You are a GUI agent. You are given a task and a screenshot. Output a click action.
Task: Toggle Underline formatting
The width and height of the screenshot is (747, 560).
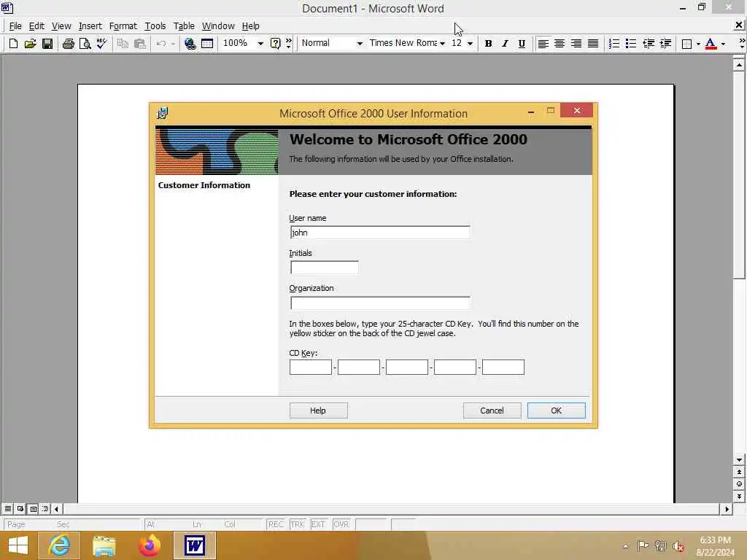pyautogui.click(x=522, y=44)
